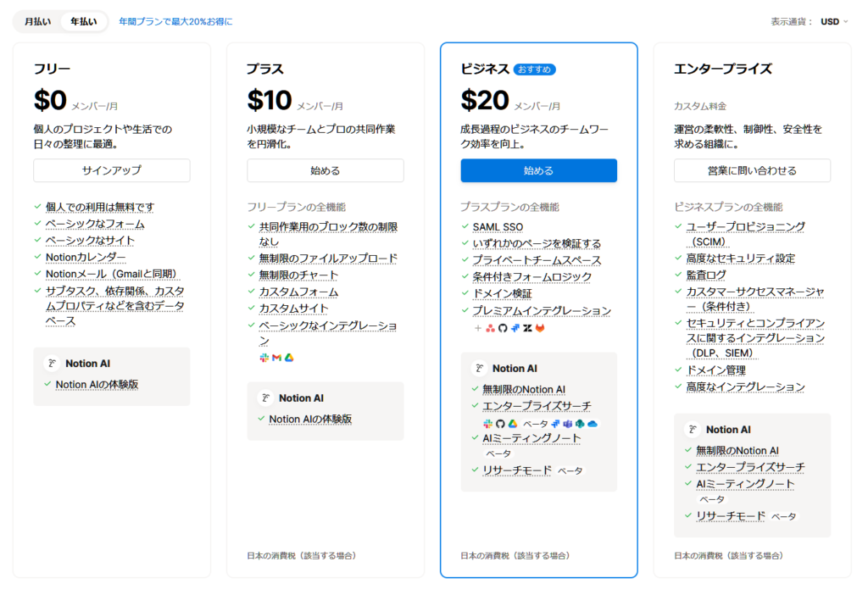Click the ベータ badge next to ビジネス リサーチモード
The image size is (868, 595).
point(570,471)
